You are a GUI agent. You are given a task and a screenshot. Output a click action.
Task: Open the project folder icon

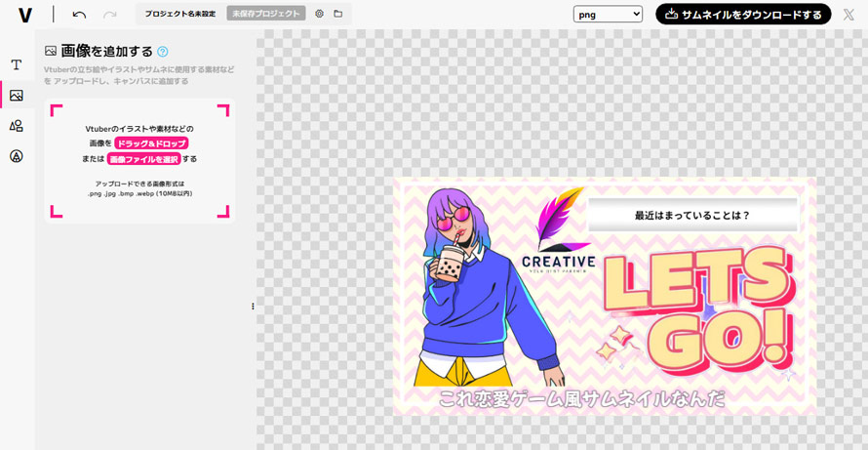pyautogui.click(x=338, y=14)
